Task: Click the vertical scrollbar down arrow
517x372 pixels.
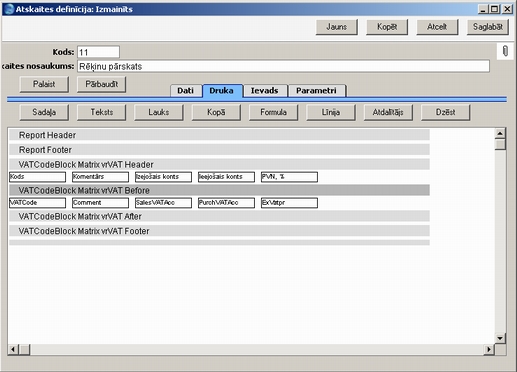Action: click(500, 338)
